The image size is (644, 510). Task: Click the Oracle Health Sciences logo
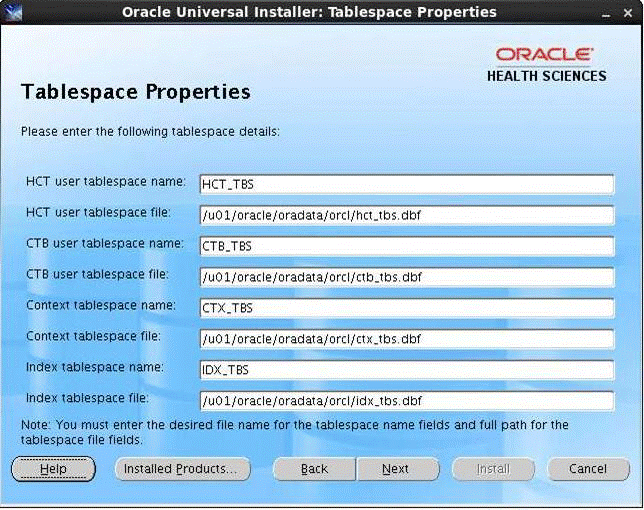546,65
